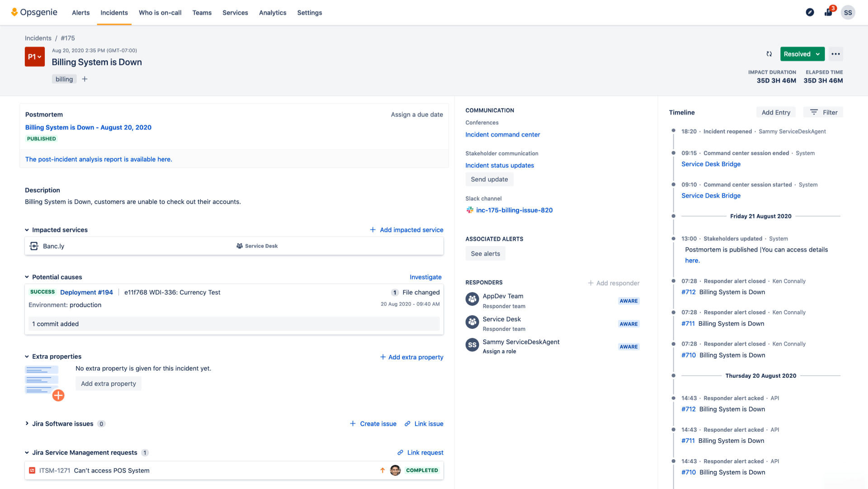Expand the Potential causes section

(x=28, y=277)
